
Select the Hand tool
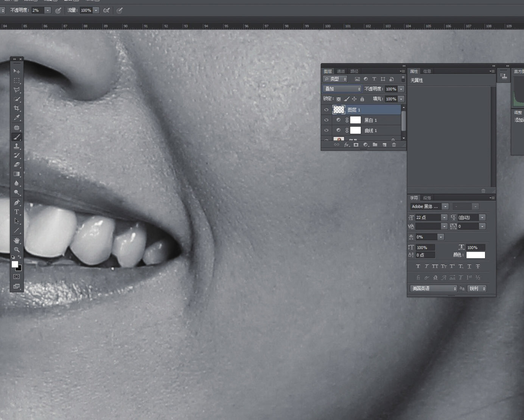tap(17, 240)
